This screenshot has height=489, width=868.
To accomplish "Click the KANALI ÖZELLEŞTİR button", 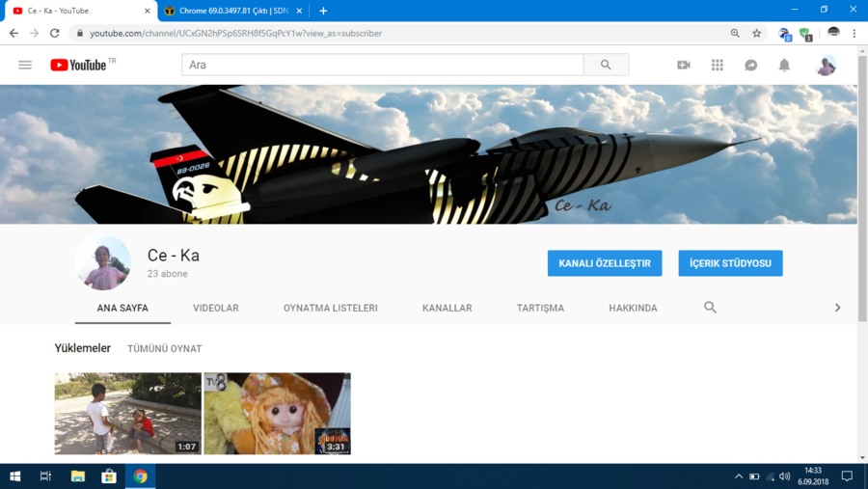I will (x=605, y=263).
